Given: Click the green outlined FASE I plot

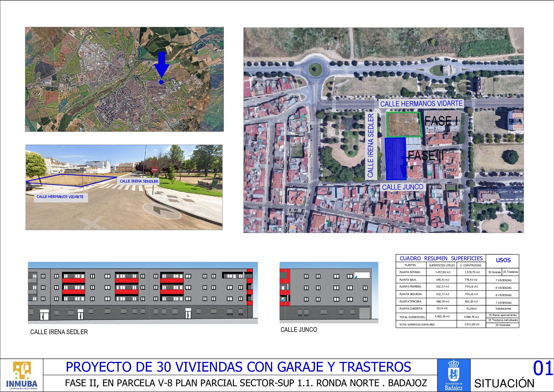Looking at the screenshot, I should pyautogui.click(x=403, y=125).
